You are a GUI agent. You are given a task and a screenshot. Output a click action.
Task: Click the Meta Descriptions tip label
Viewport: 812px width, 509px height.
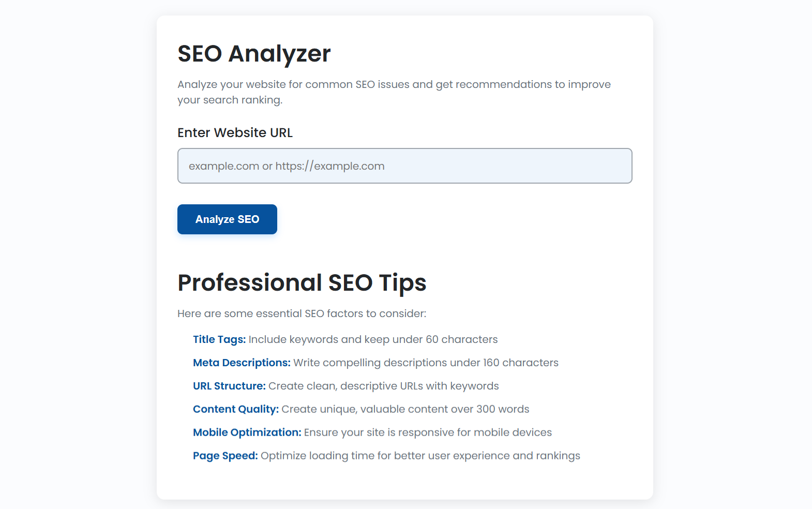pyautogui.click(x=241, y=363)
